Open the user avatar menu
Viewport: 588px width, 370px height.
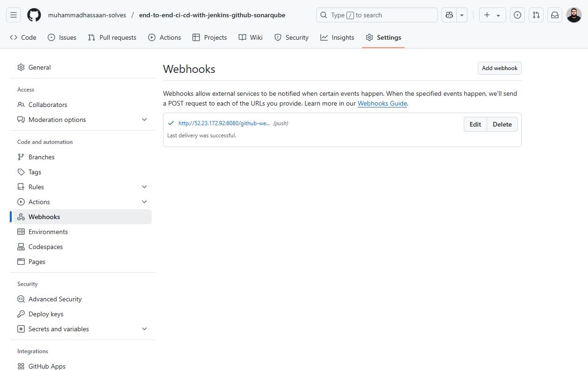tap(574, 15)
